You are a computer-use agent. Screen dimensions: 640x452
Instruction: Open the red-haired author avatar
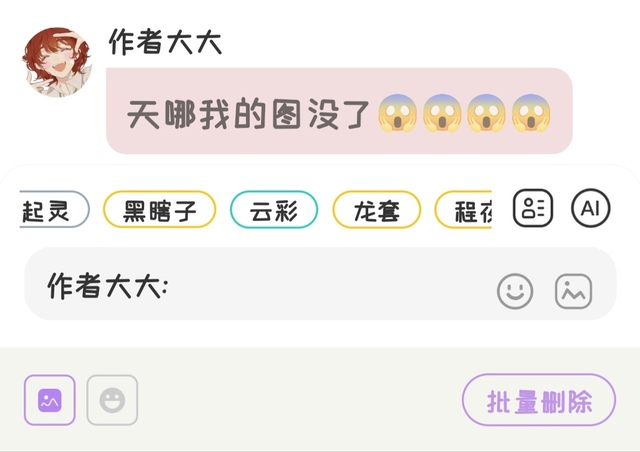tap(57, 62)
